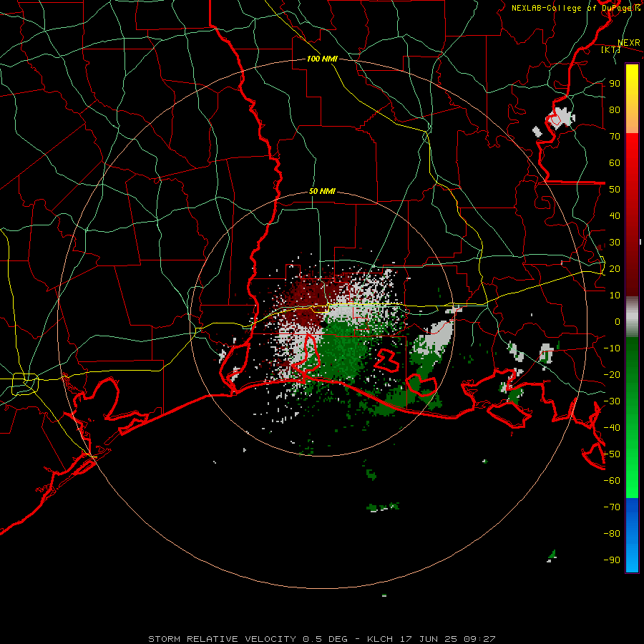The height and width of the screenshot is (644, 644).
Task: Click the positive 30 scale value
Action: click(x=615, y=243)
